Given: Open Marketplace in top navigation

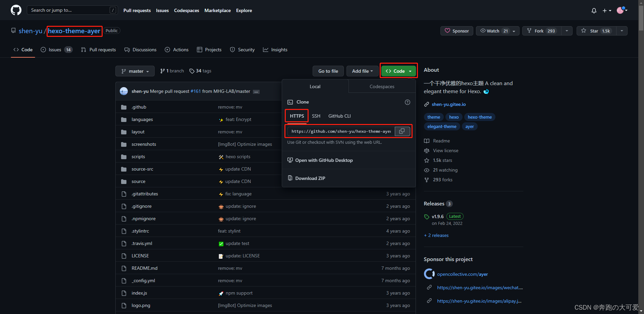Looking at the screenshot, I should (x=217, y=10).
